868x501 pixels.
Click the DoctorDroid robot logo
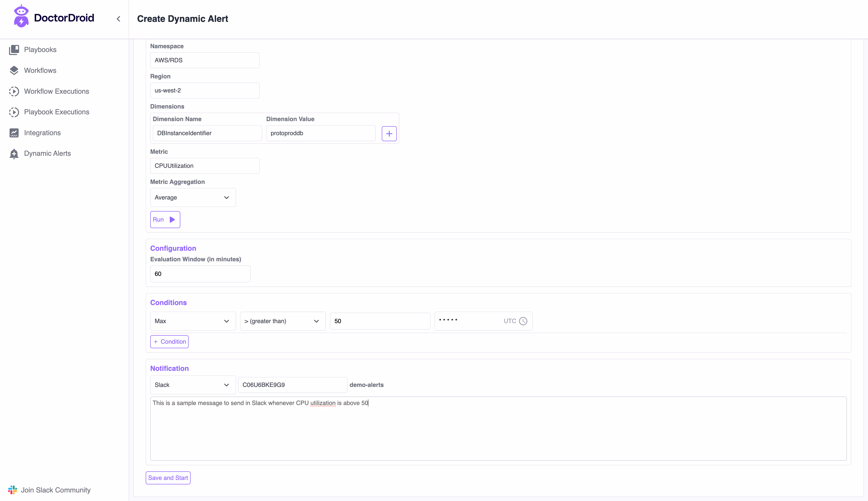coord(21,16)
